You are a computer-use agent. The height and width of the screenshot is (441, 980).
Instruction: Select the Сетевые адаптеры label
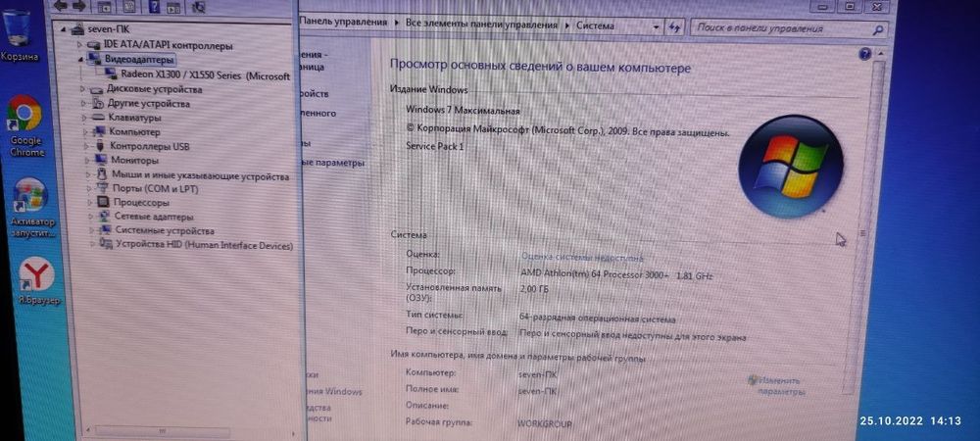154,217
